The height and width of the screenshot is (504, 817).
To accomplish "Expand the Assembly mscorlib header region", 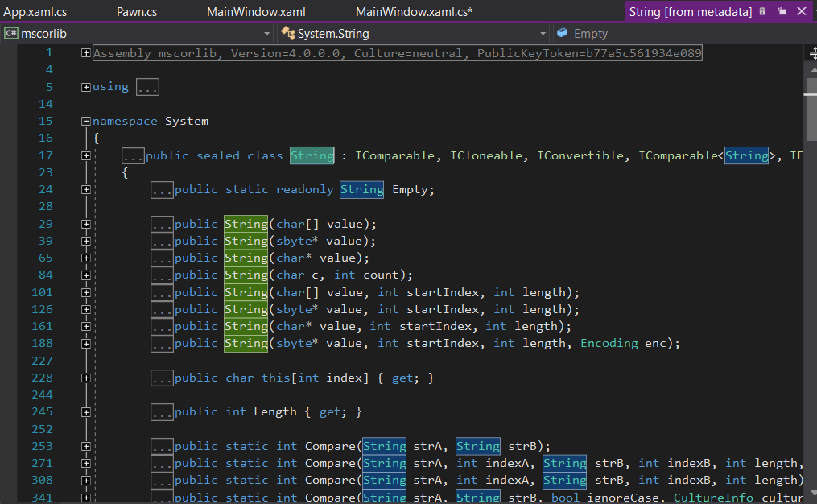I will pyautogui.click(x=86, y=53).
